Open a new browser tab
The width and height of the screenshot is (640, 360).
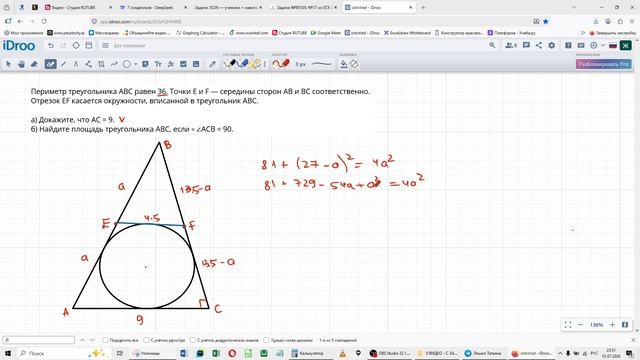tap(423, 7)
